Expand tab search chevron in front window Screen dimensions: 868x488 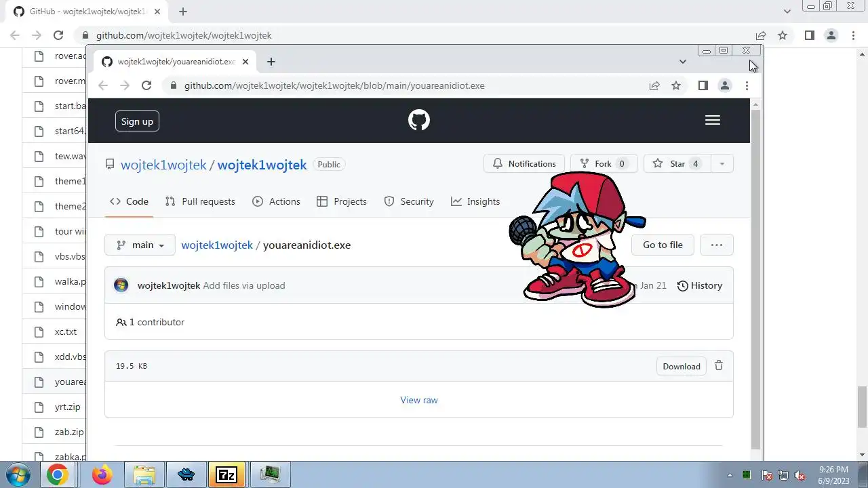tap(682, 62)
